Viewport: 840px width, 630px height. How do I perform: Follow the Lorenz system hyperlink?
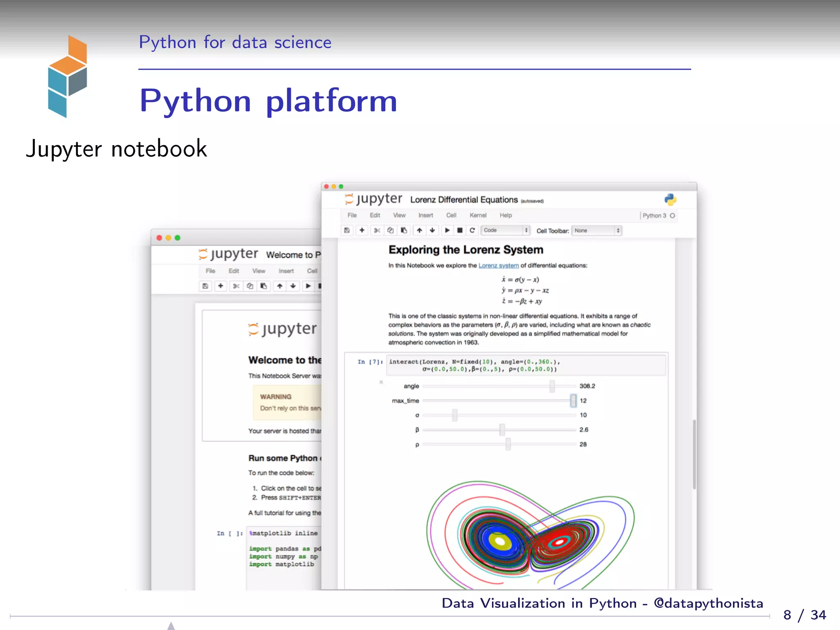[498, 266]
